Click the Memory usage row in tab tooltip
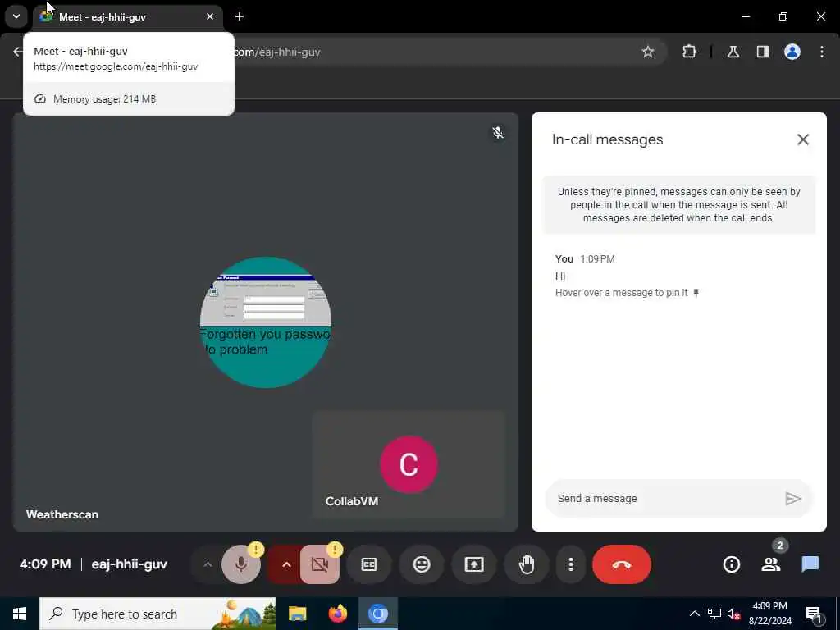The height and width of the screenshot is (630, 840). (129, 98)
